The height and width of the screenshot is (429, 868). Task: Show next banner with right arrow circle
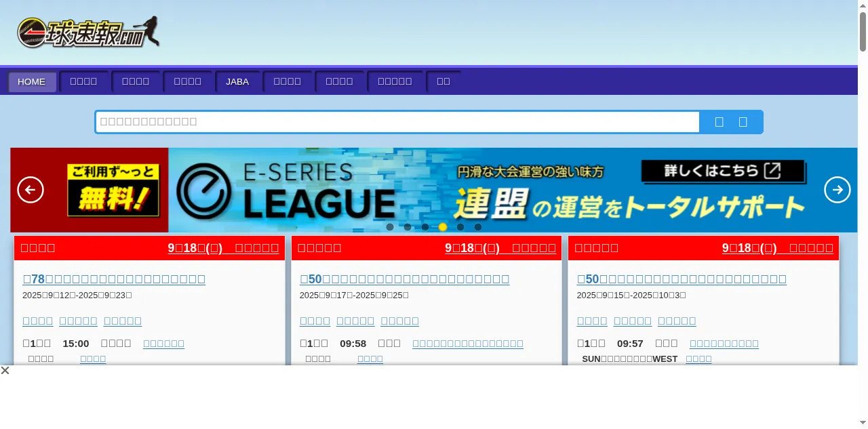[x=837, y=190]
